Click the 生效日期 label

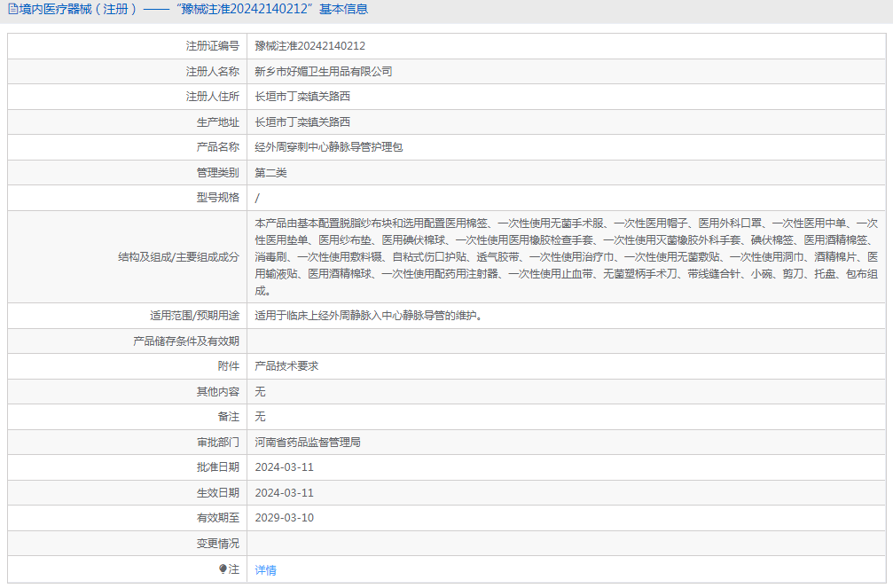pyautogui.click(x=218, y=493)
